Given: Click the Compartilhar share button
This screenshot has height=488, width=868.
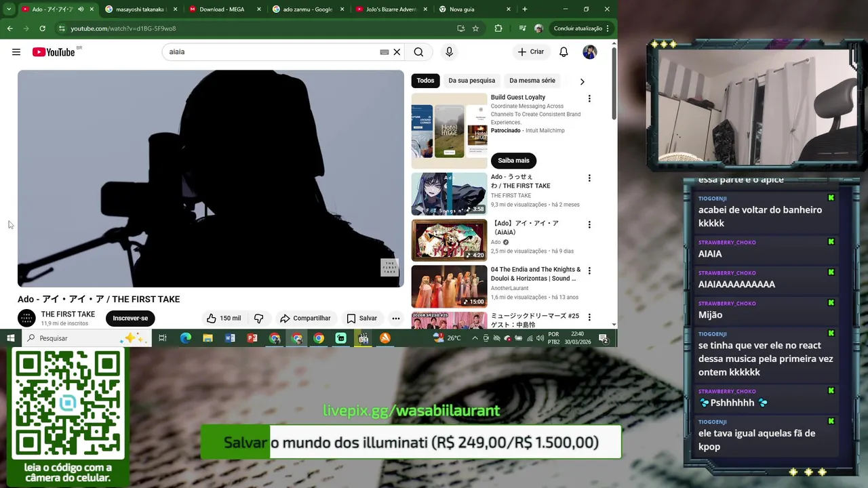Looking at the screenshot, I should (x=305, y=318).
